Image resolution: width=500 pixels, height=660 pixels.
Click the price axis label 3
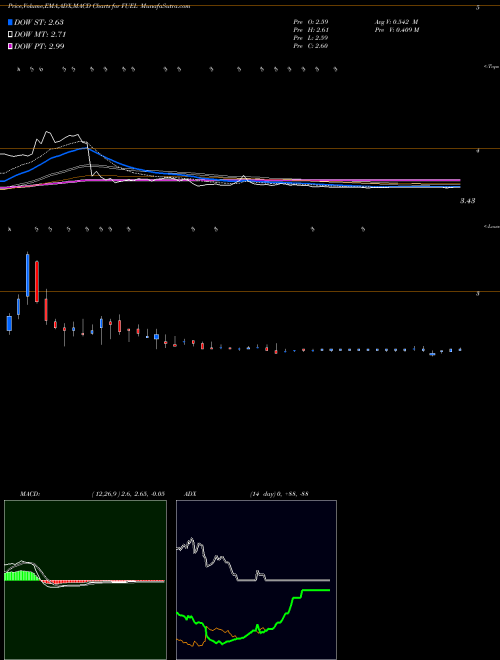tap(478, 293)
